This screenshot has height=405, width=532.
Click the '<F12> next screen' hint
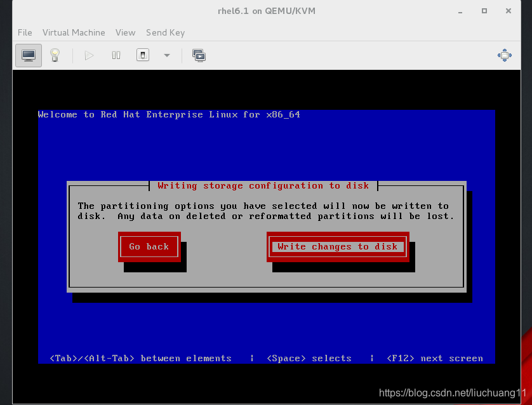pyautogui.click(x=435, y=359)
